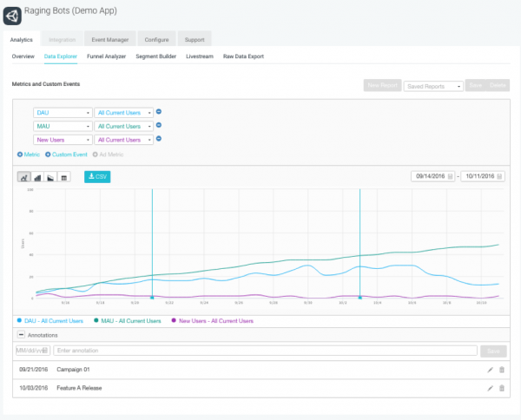Add a new Metric row
This screenshot has width=521, height=420.
pyautogui.click(x=29, y=154)
